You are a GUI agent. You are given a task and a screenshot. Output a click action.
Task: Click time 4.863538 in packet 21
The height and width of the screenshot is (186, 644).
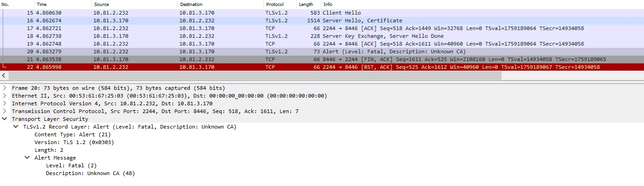click(49, 59)
